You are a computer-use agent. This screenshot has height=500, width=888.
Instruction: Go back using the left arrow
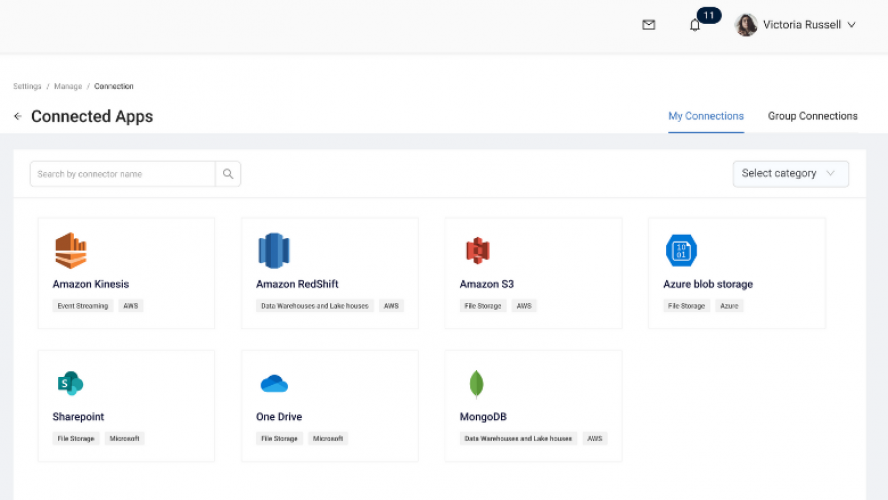click(x=18, y=117)
